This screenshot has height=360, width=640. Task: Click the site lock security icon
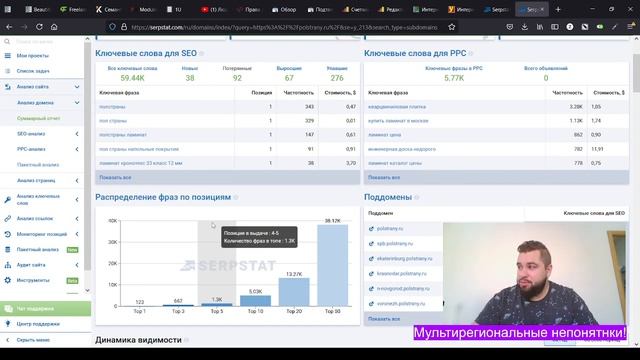[124, 27]
